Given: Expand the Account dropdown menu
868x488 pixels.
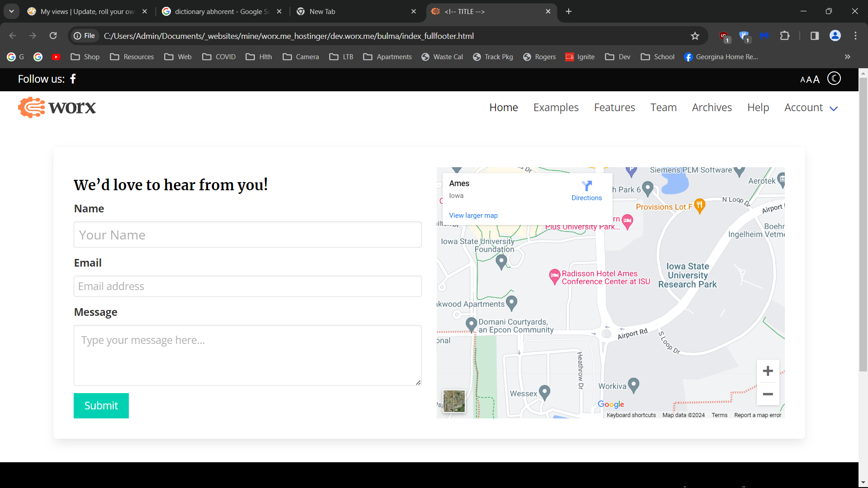Looking at the screenshot, I should pos(811,108).
